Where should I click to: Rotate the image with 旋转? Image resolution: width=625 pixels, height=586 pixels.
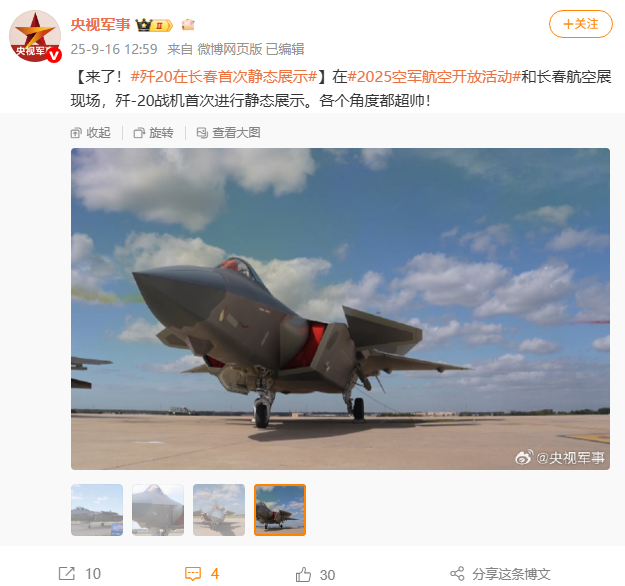[x=153, y=133]
